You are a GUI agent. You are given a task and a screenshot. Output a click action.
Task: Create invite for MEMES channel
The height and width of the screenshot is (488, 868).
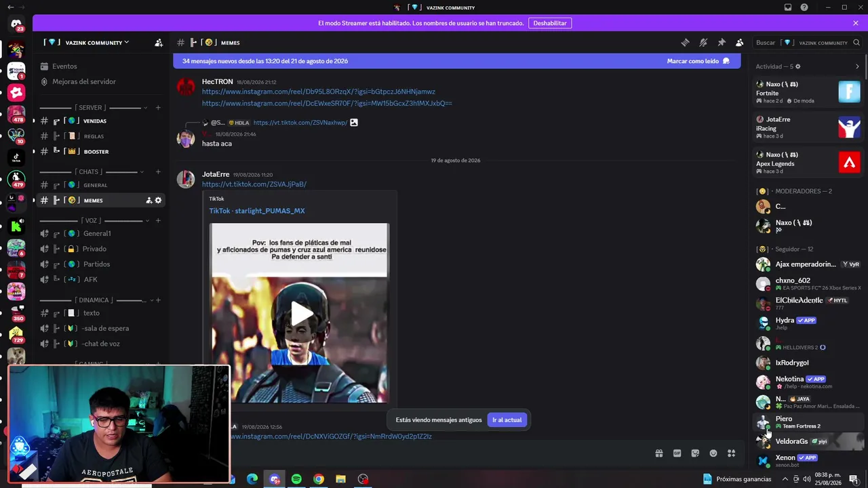pos(149,201)
